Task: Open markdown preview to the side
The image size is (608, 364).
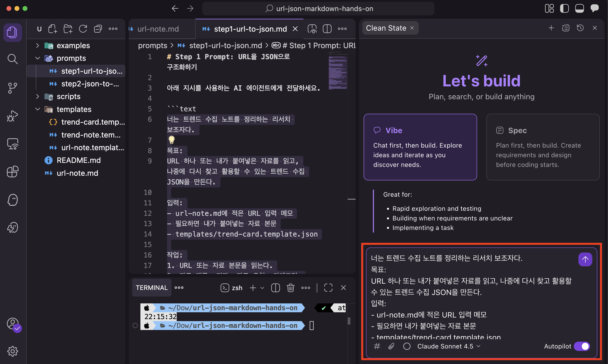Action: coord(312,29)
